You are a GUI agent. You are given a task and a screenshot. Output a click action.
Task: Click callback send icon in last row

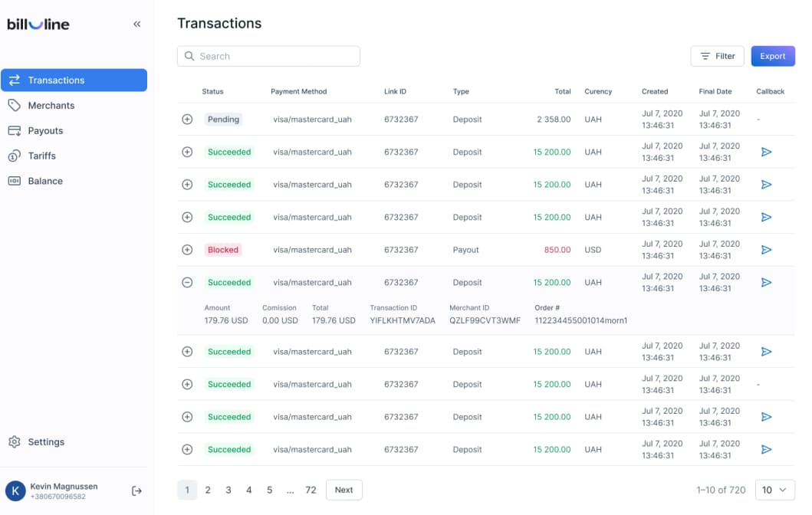(x=765, y=450)
